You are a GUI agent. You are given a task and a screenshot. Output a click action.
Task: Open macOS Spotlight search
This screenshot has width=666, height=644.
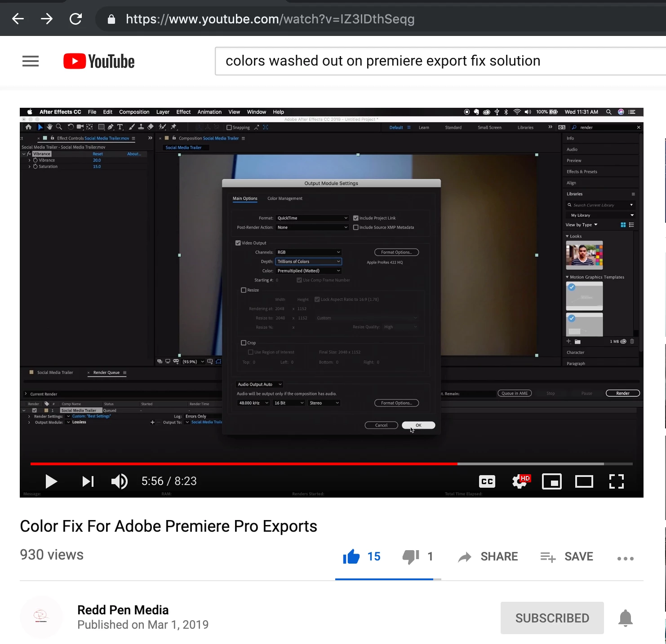[608, 112]
